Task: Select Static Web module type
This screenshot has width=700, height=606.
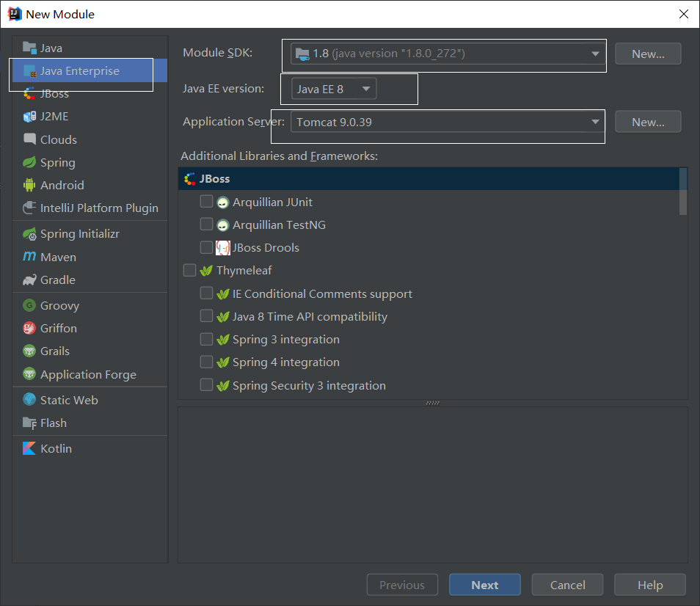Action: tap(90, 400)
